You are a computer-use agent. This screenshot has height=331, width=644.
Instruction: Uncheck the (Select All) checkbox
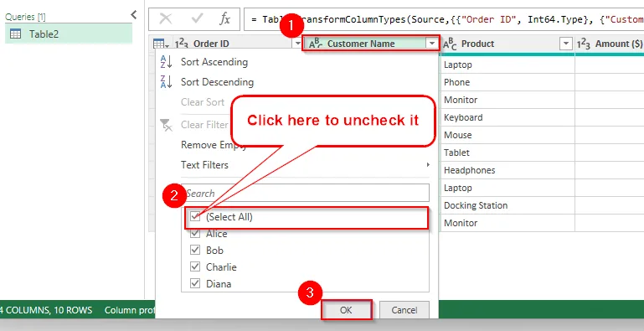[195, 216]
